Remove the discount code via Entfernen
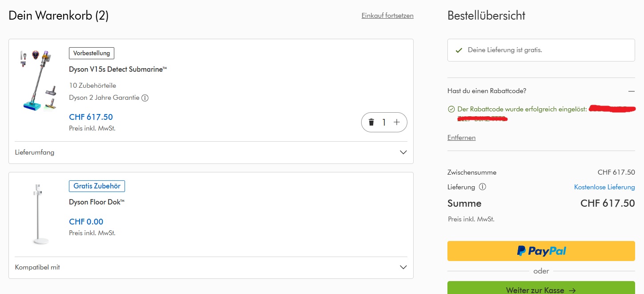 461,138
